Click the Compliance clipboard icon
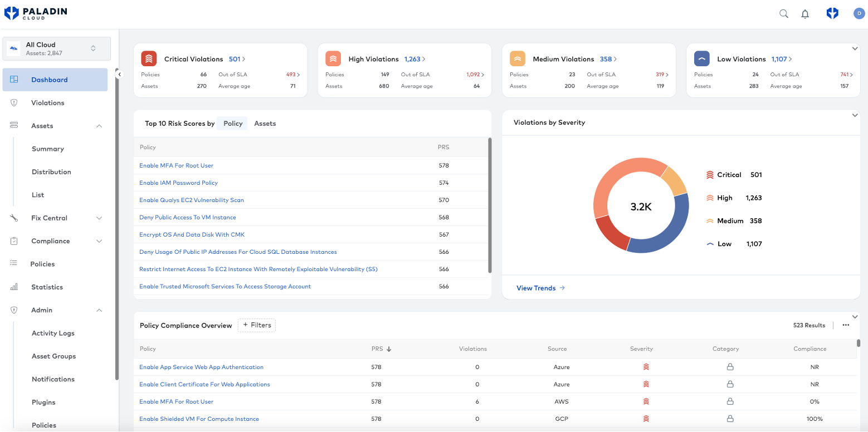868x432 pixels. (x=14, y=241)
